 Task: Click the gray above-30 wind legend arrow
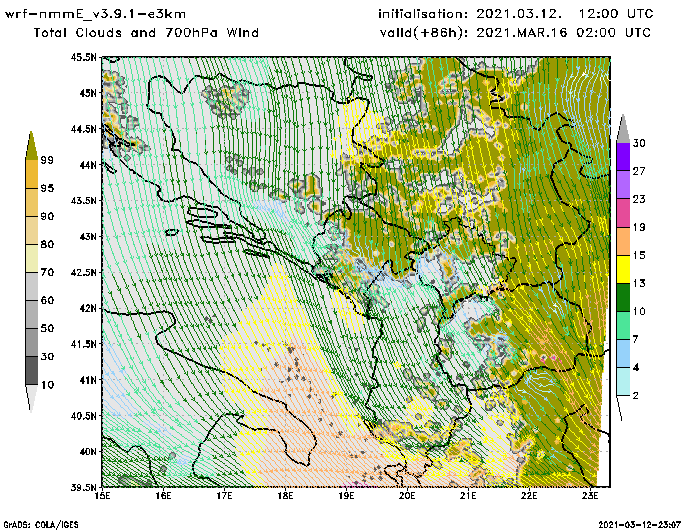point(623,129)
